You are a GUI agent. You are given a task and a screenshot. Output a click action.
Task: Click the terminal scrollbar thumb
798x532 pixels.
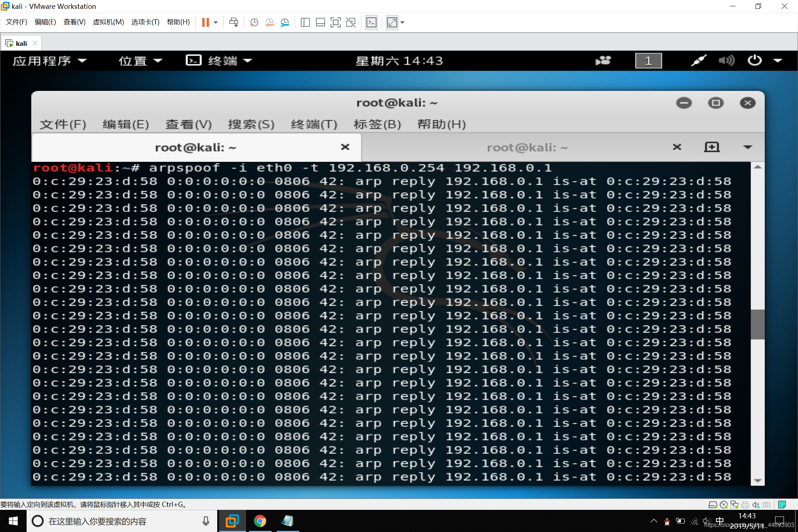[x=758, y=324]
